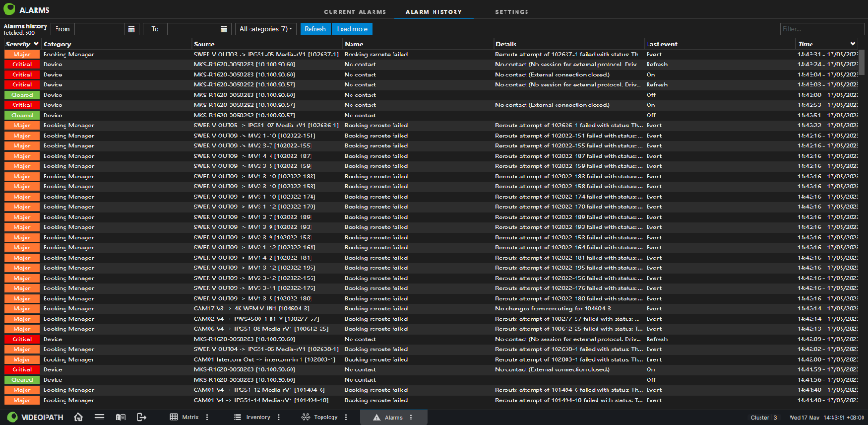
Task: Click the Refresh button
Action: pyautogui.click(x=315, y=29)
